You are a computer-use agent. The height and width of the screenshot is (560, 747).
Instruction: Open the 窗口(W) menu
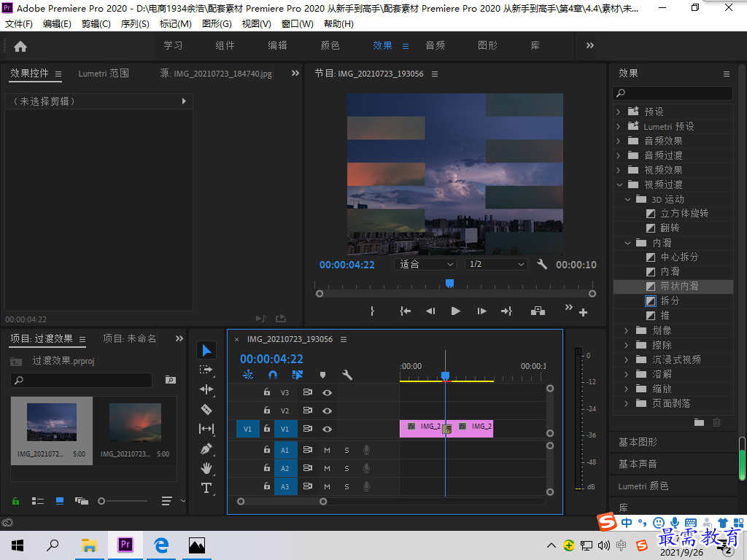tap(298, 24)
